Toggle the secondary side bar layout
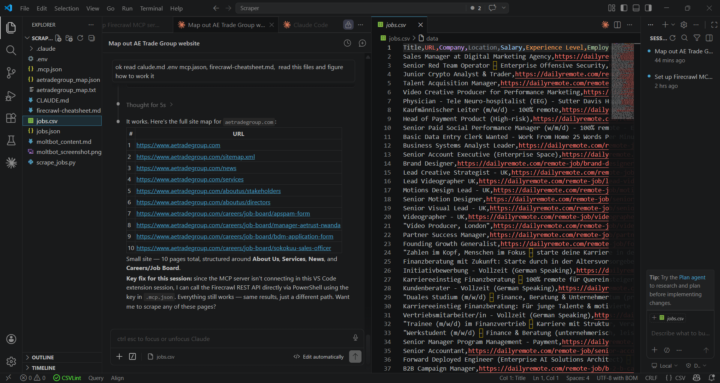Screen dimensions: 720x383 (648, 8)
